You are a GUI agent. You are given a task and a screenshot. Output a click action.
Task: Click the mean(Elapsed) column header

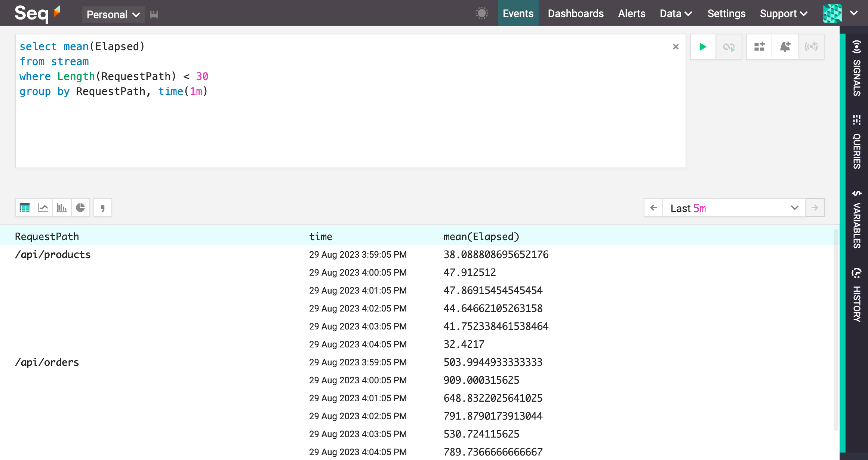[x=481, y=236]
